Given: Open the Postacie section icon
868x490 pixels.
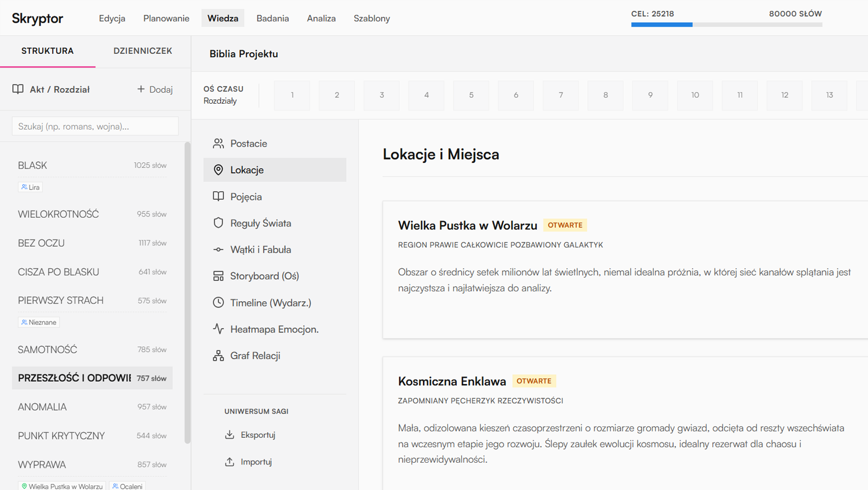Looking at the screenshot, I should tap(218, 143).
